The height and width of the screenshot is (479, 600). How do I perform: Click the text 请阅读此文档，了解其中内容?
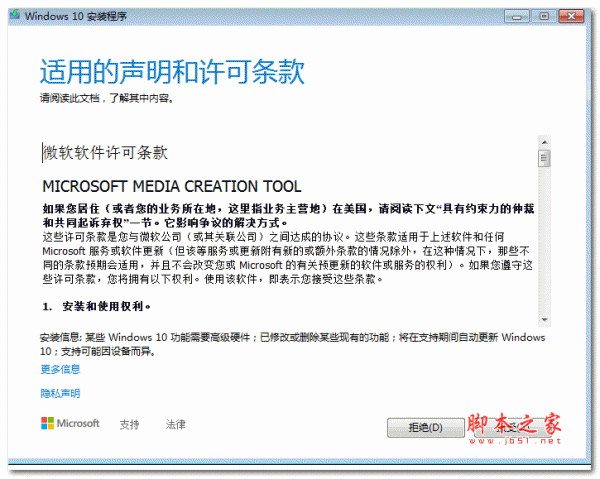tap(107, 98)
